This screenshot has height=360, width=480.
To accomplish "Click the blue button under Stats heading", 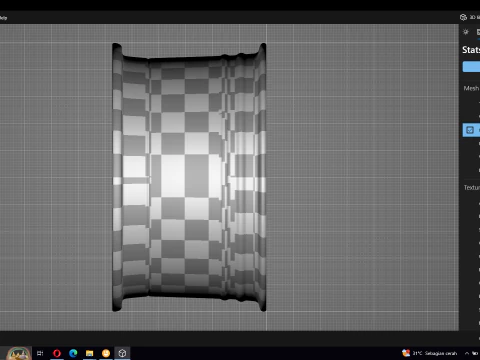I will 471,67.
